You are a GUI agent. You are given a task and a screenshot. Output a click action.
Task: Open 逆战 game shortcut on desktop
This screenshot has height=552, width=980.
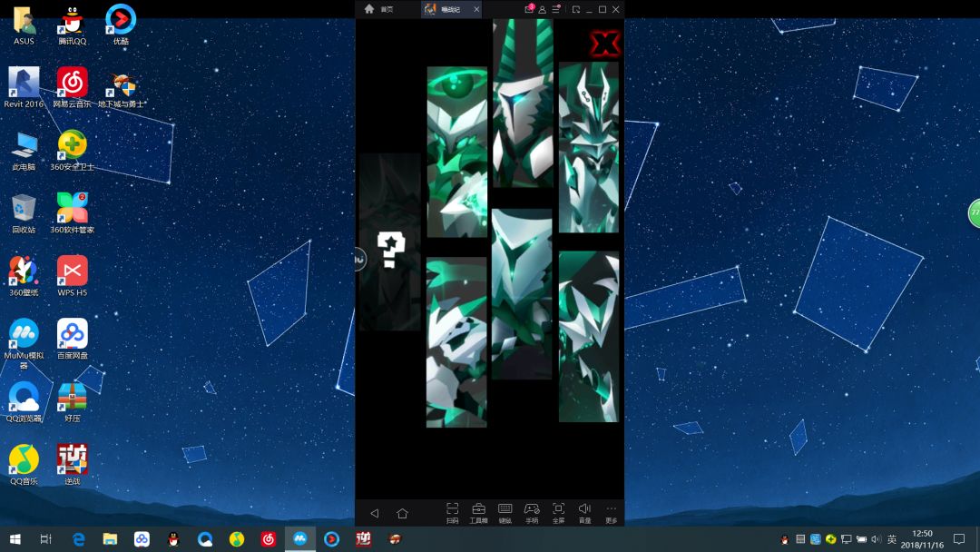tap(72, 465)
